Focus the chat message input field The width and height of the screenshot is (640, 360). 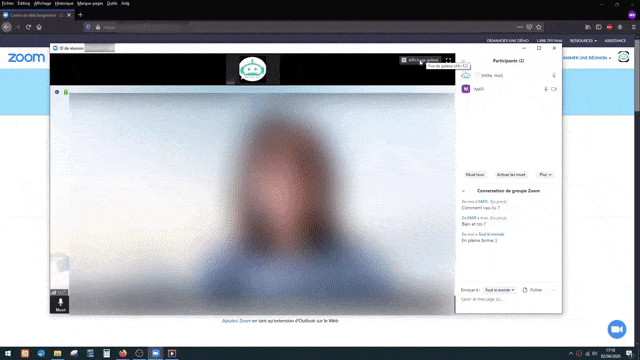point(508,300)
